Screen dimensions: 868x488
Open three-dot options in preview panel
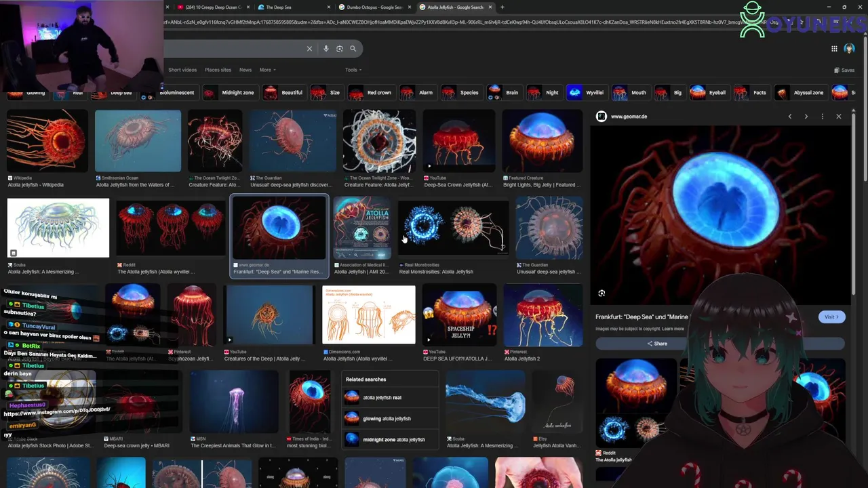(823, 117)
